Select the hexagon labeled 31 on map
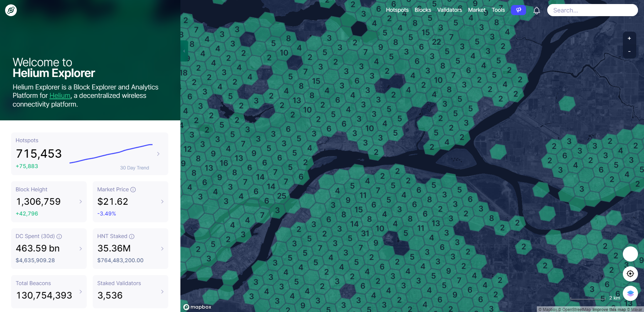 click(x=365, y=233)
